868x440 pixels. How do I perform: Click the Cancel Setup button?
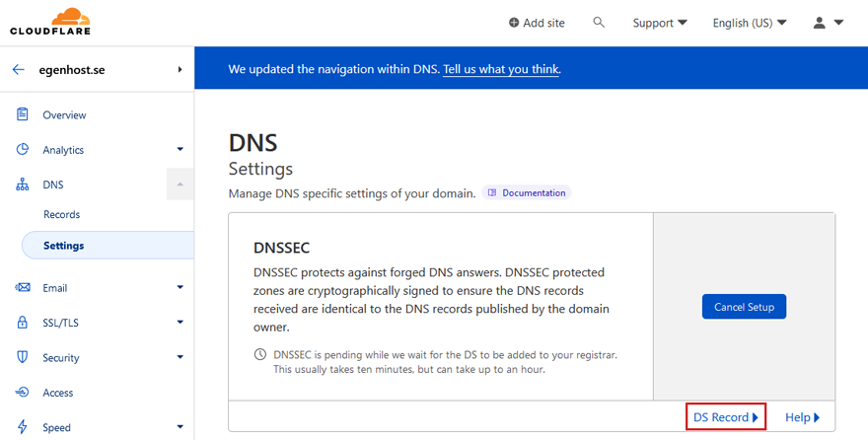pyautogui.click(x=744, y=307)
